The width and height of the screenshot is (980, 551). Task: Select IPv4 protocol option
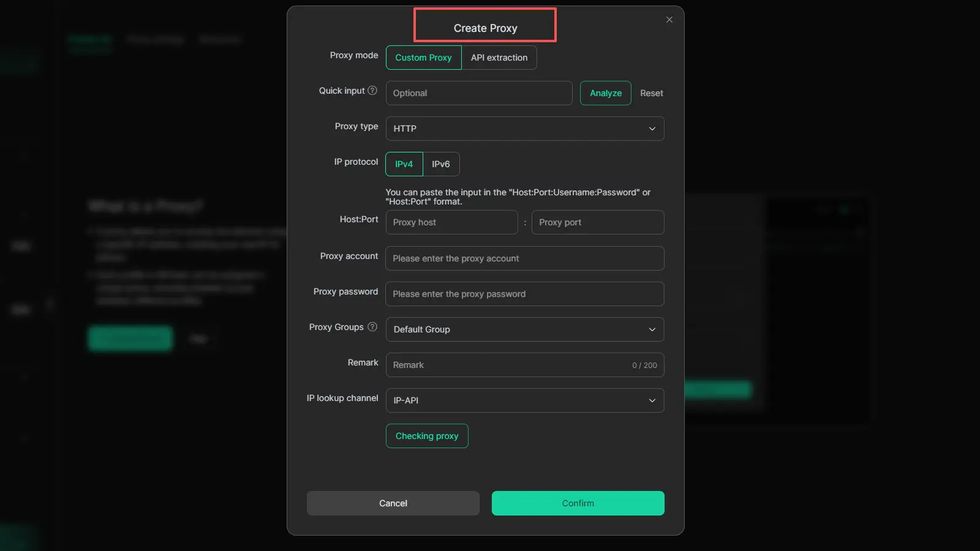(404, 164)
